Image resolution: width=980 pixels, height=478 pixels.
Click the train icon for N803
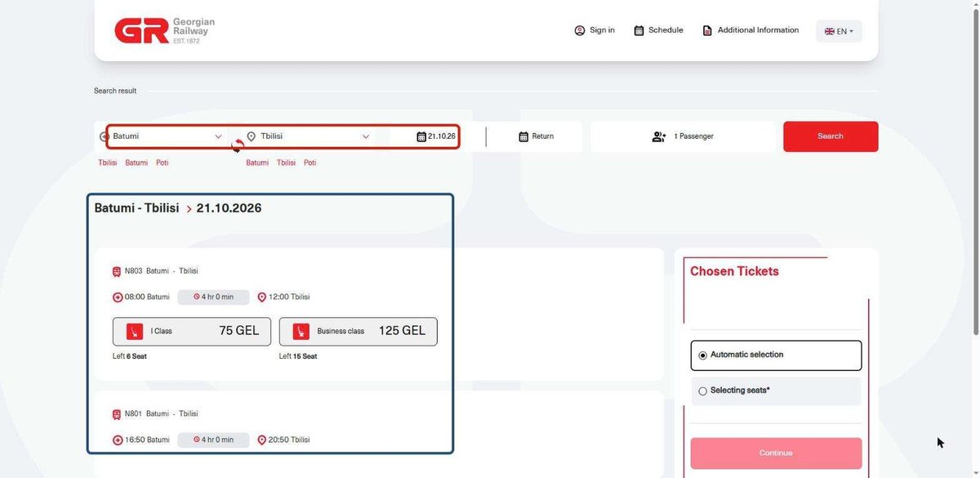(x=117, y=271)
